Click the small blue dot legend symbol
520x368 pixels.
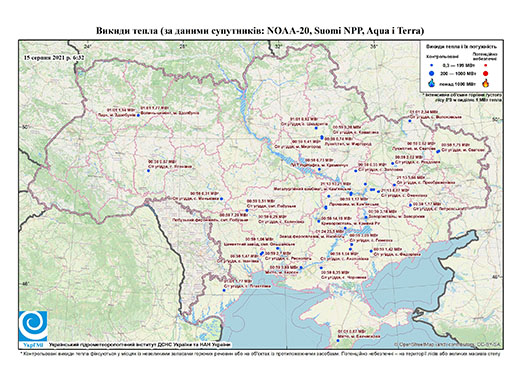432,65
